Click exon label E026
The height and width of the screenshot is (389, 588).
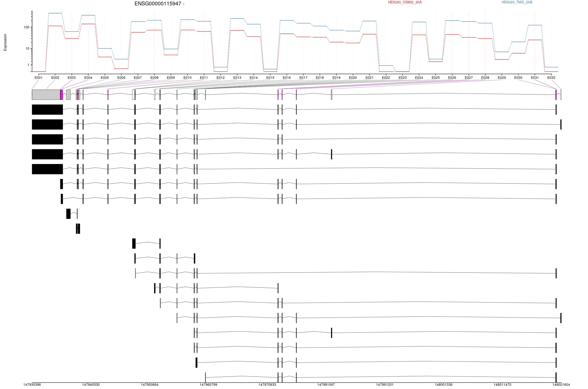452,78
